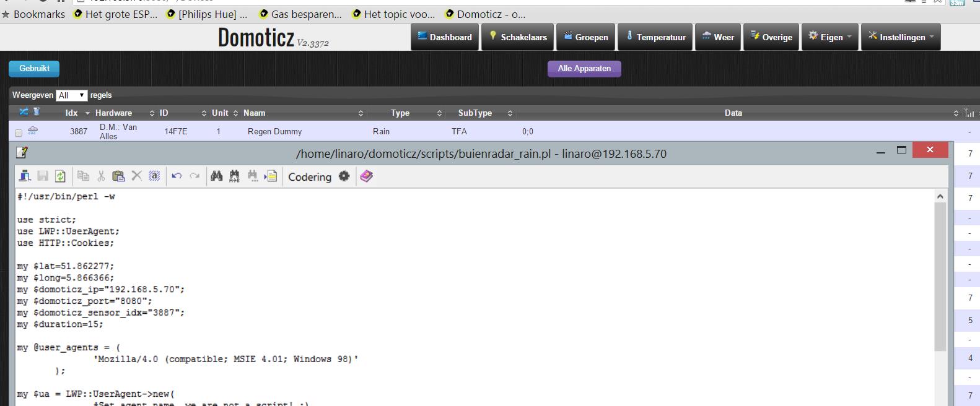The image size is (980, 406).
Task: Click the Cut scissors icon in editor
Action: [x=101, y=176]
